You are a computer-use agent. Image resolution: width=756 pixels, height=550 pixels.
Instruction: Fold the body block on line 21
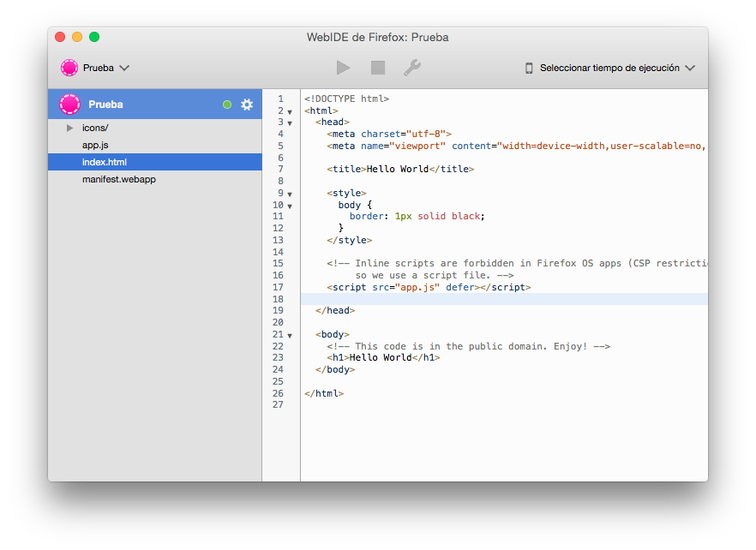click(290, 335)
